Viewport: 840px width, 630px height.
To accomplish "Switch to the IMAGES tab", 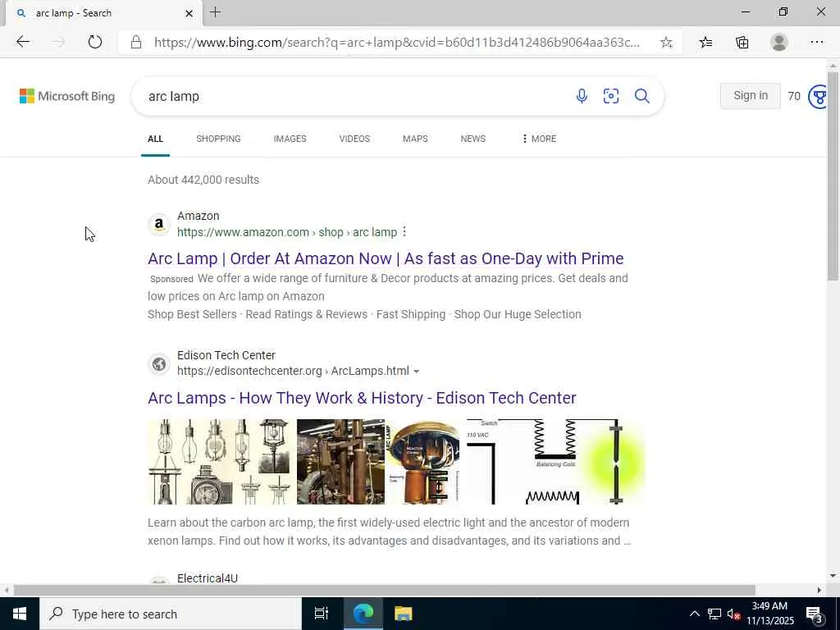I will pos(290,139).
